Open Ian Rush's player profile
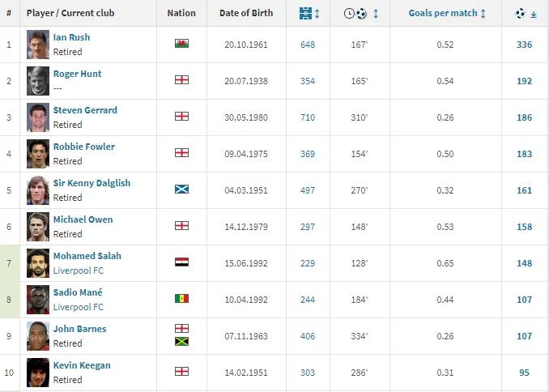Viewport: 549px width, 392px height. 71,37
